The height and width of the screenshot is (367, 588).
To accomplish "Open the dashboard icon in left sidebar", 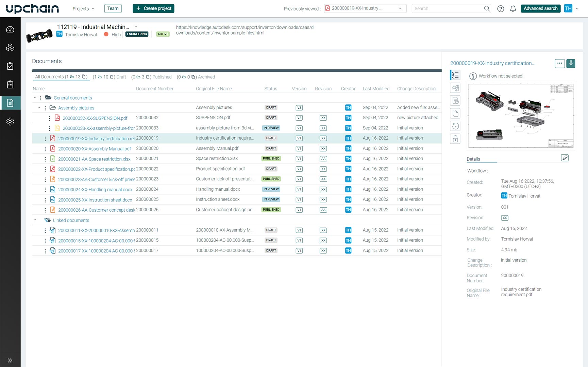I will click(10, 30).
